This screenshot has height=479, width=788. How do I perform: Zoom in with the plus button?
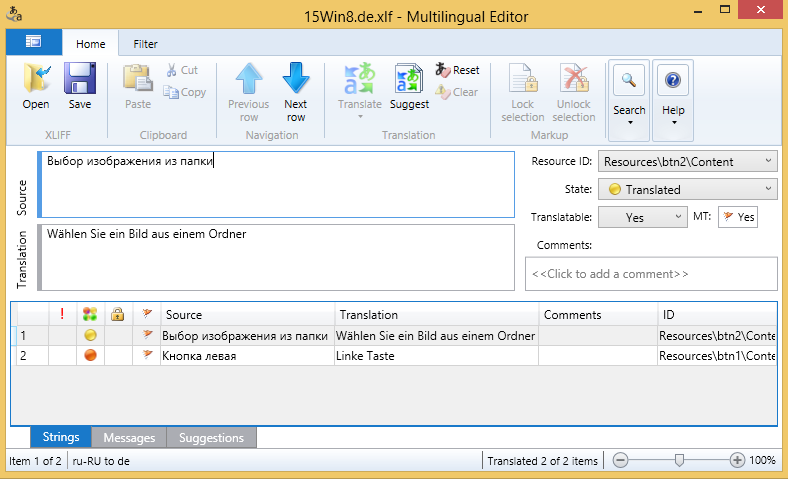coord(737,460)
